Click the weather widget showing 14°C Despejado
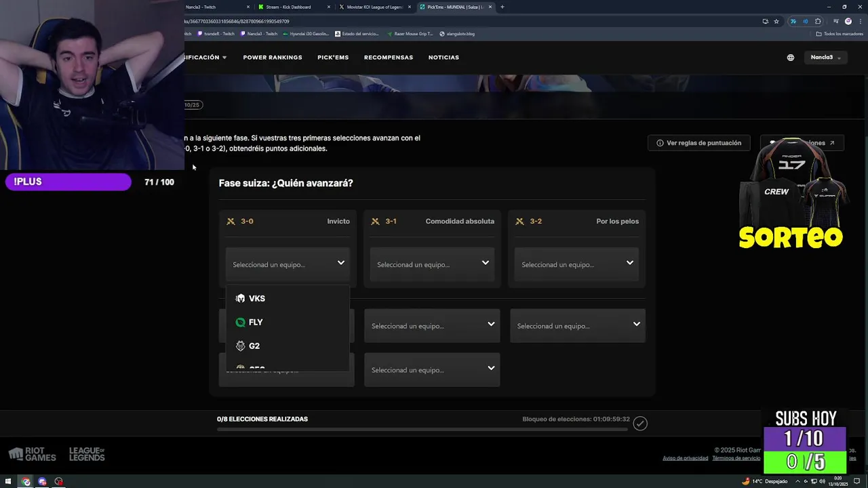 [x=765, y=482]
